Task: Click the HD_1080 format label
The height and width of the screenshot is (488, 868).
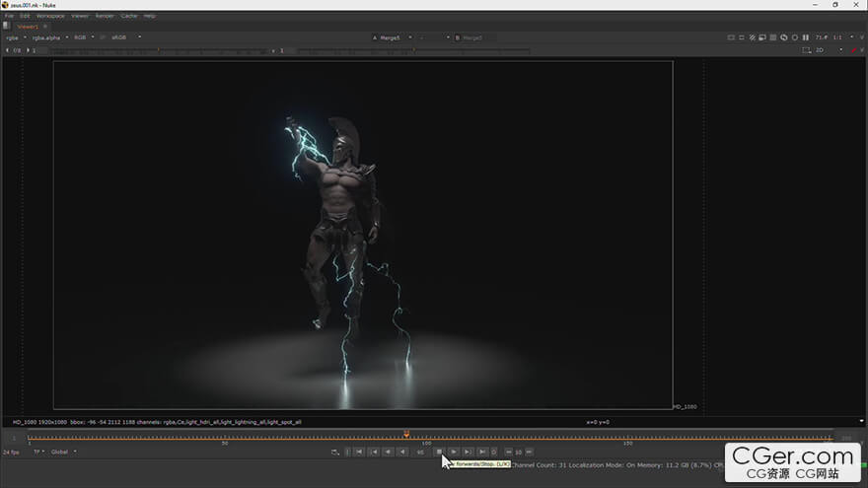Action: pyautogui.click(x=686, y=406)
